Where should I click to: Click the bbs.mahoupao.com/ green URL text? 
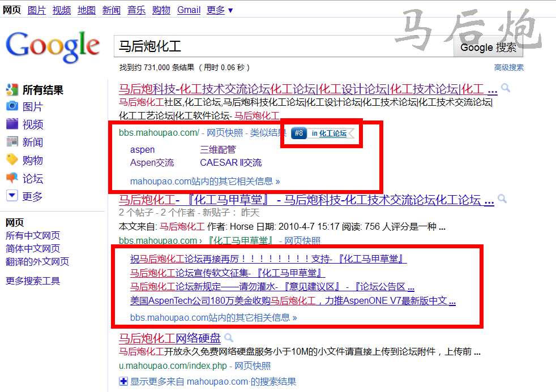(159, 133)
